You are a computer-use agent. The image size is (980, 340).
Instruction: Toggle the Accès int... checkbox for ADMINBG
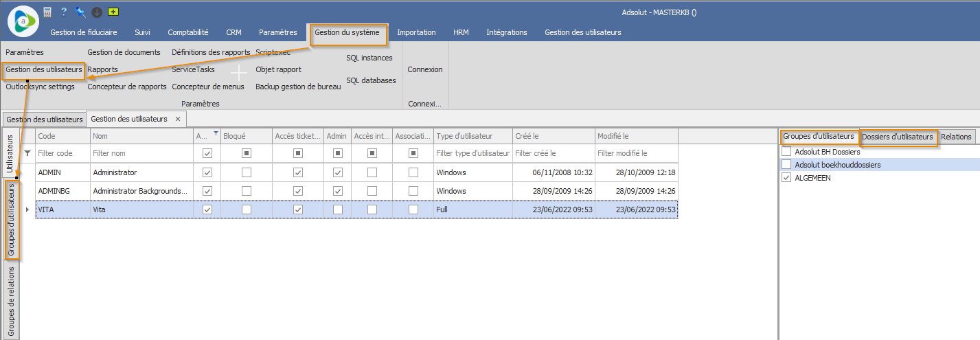pyautogui.click(x=372, y=190)
